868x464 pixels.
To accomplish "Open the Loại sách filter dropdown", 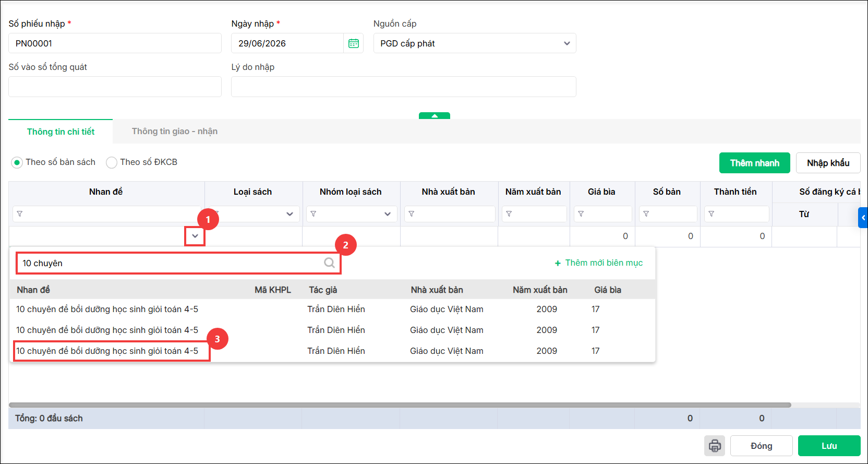I will pyautogui.click(x=290, y=214).
